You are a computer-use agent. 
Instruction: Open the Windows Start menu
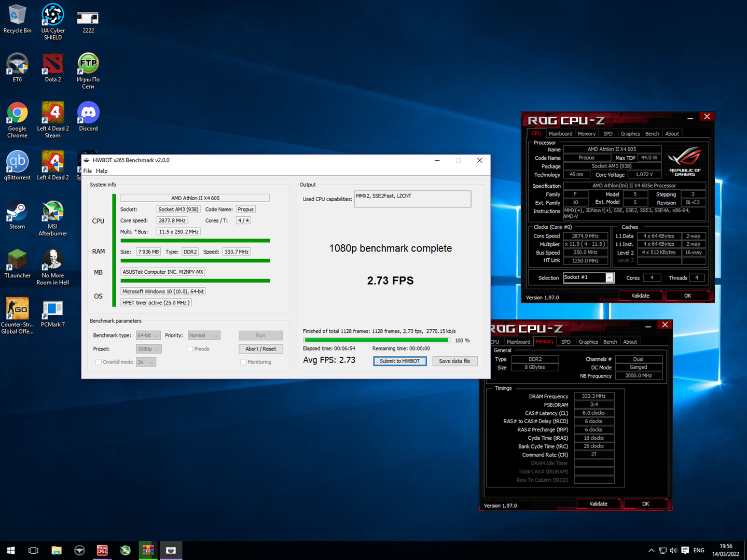coord(11,550)
